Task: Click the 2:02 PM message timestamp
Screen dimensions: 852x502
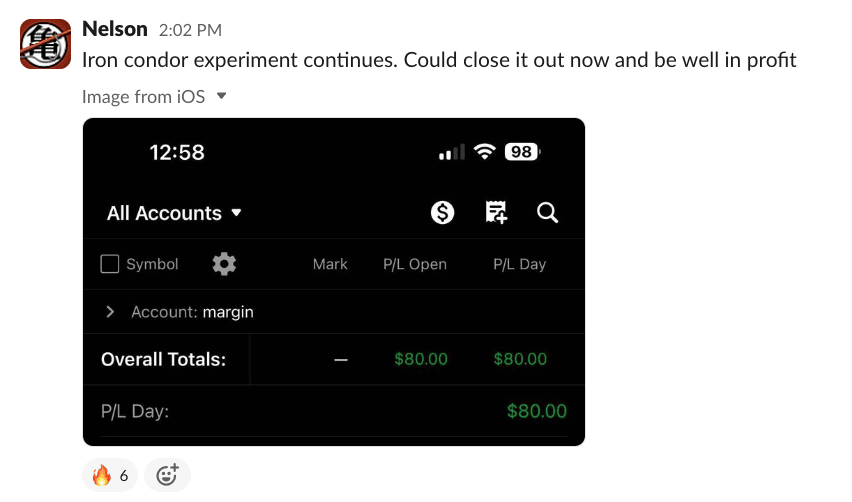Action: (190, 31)
